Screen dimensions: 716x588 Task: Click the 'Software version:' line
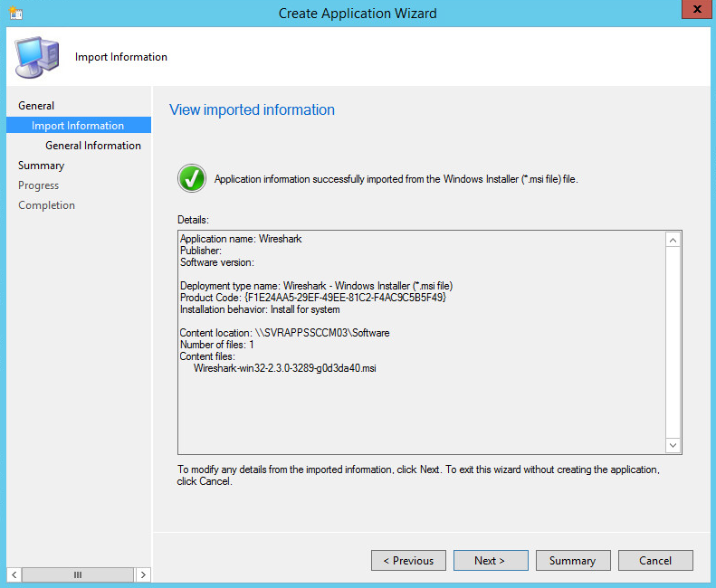click(217, 262)
